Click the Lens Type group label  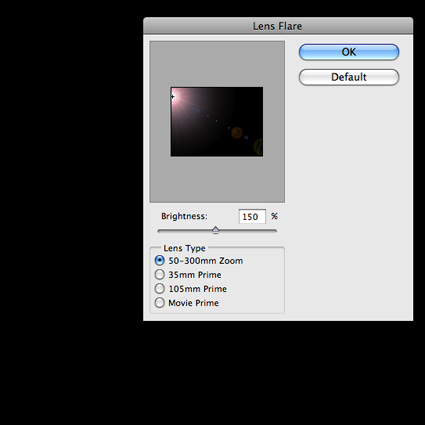(184, 248)
